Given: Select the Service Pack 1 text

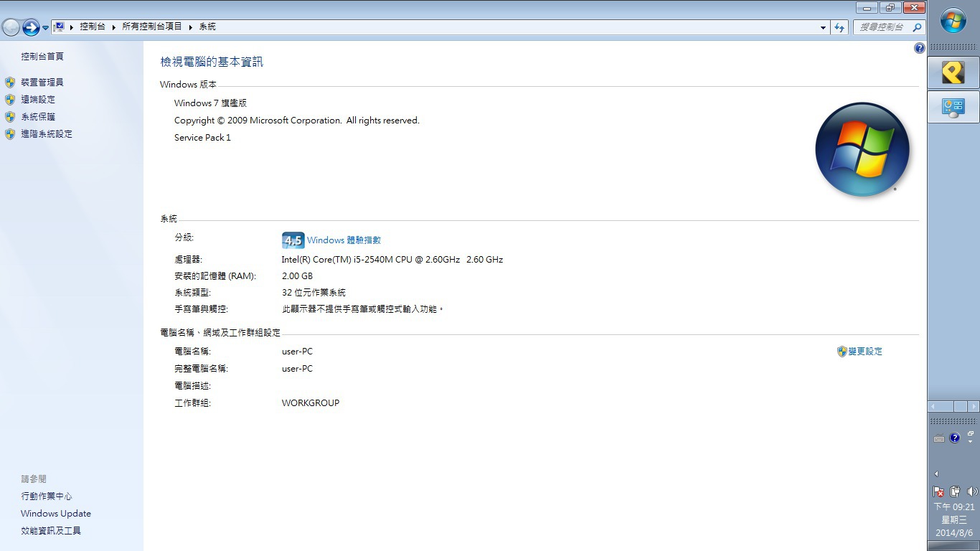Looking at the screenshot, I should coord(202,138).
